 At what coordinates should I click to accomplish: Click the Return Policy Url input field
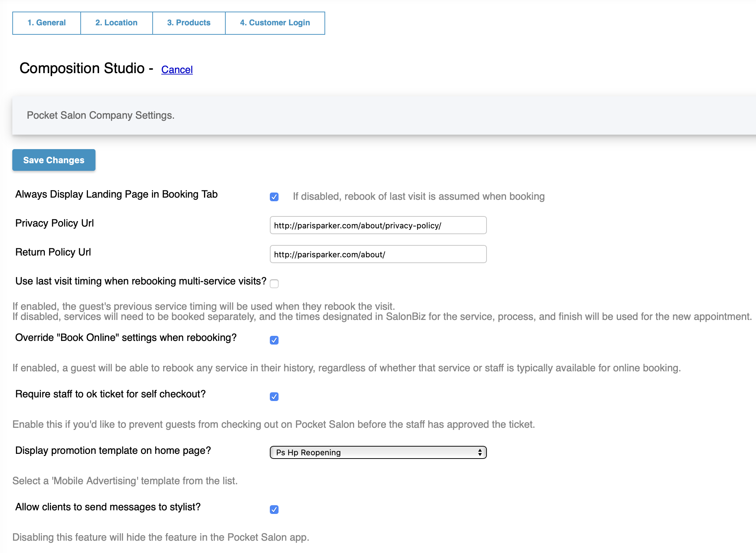(x=378, y=254)
